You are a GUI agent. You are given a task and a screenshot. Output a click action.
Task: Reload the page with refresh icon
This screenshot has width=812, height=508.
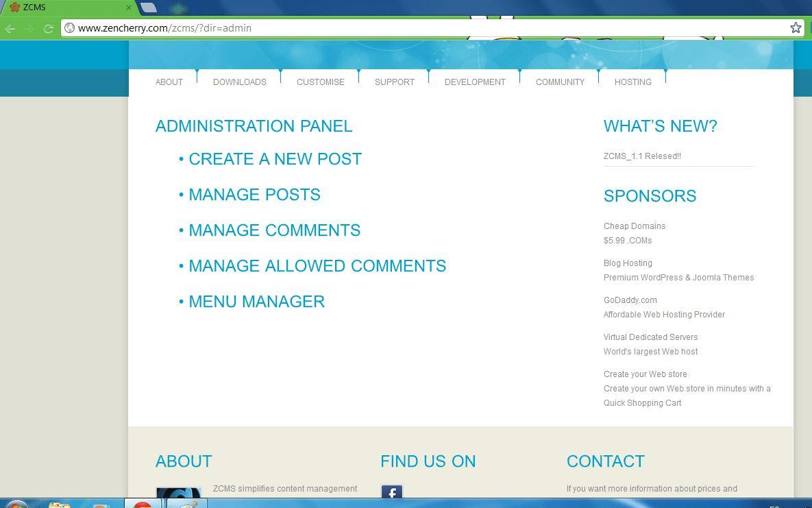48,29
